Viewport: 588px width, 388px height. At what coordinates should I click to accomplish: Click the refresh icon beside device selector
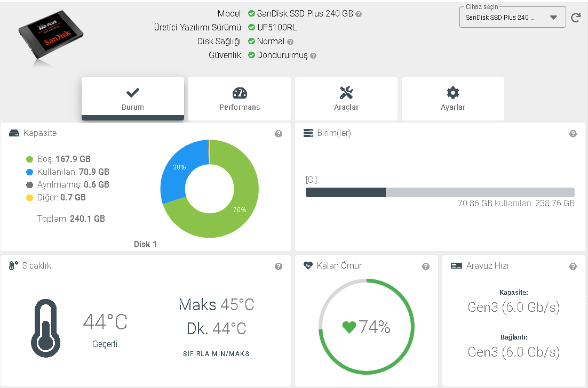pyautogui.click(x=576, y=18)
